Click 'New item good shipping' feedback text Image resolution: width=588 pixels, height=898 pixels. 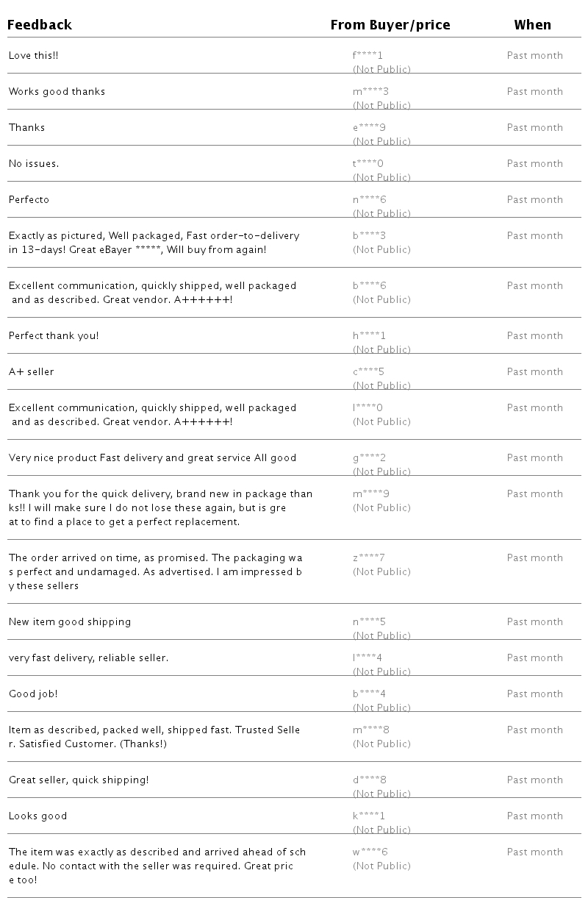[x=70, y=621]
